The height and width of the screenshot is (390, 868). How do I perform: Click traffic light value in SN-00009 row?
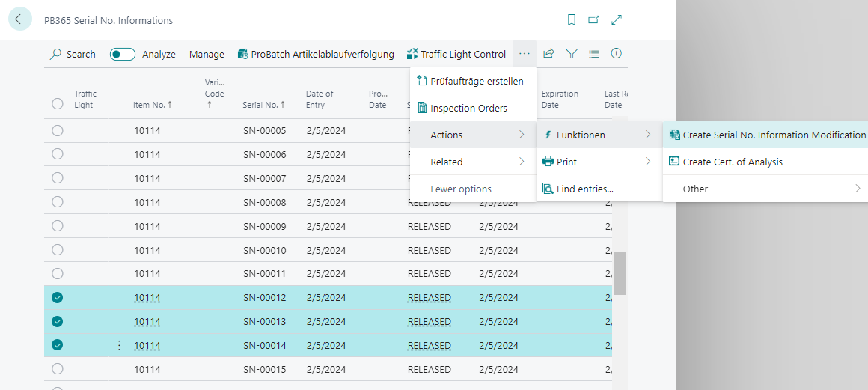78,227
